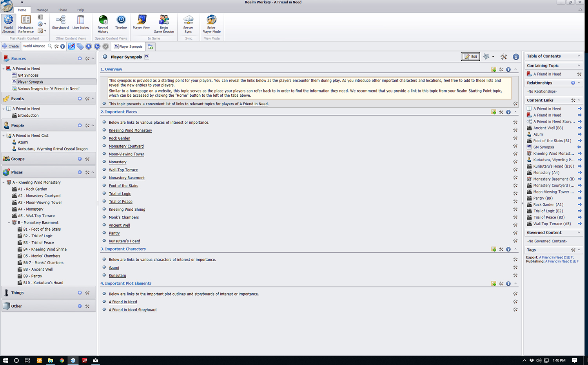Switch to the Share ribbon tab
588x365 pixels.
tap(63, 10)
